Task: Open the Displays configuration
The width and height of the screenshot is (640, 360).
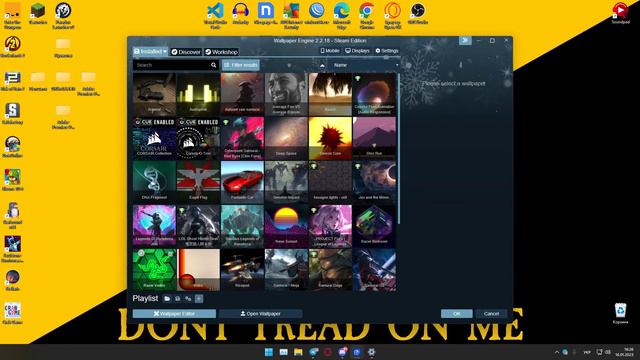Action: (357, 51)
